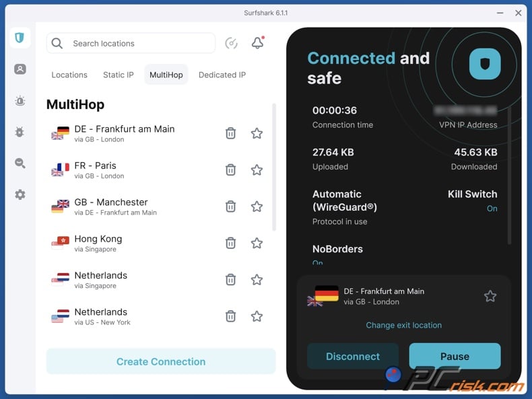Star the Hong Kong via Singapore connection

[257, 243]
